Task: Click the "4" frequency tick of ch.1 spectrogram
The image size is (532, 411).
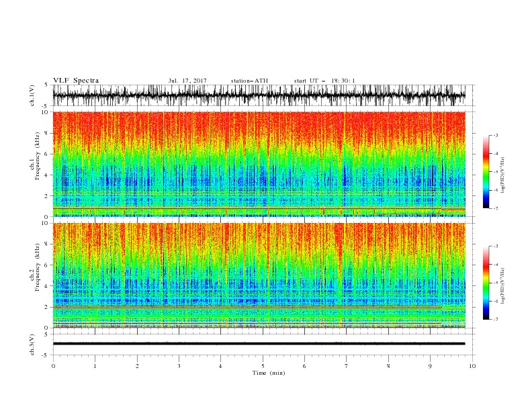Action: click(x=47, y=175)
